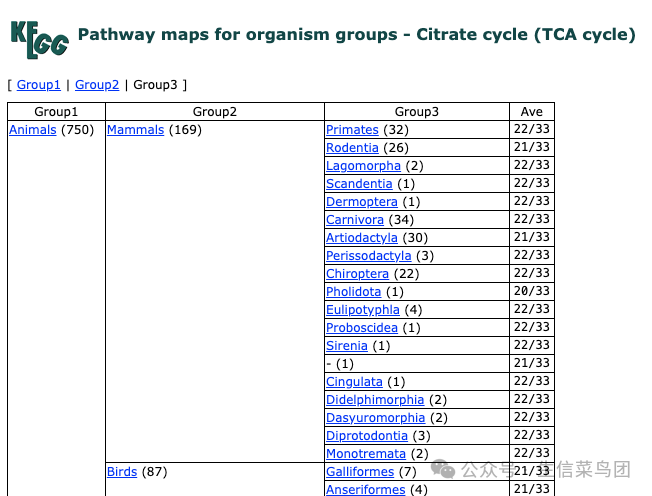Select Ave value 22/33 in Chiroptera row
Screen dimensions: 652x496
[x=532, y=273]
